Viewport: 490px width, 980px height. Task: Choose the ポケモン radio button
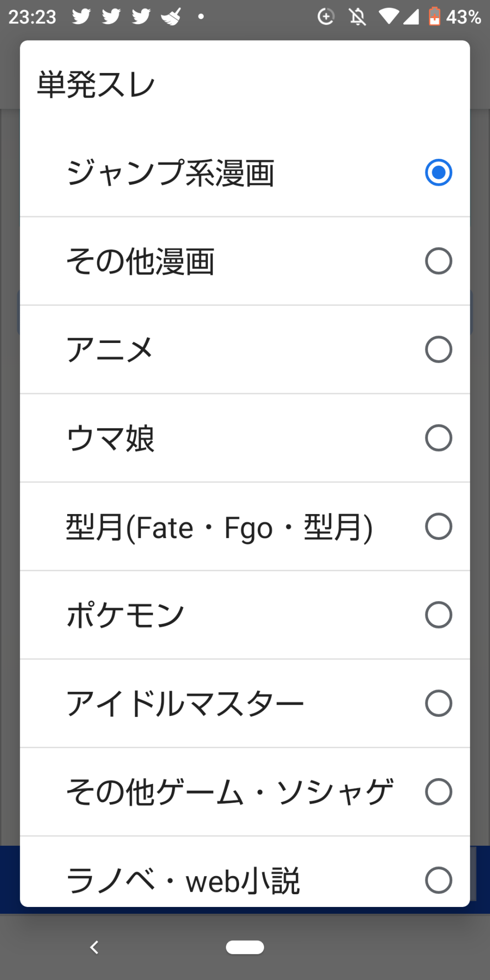pyautogui.click(x=438, y=614)
